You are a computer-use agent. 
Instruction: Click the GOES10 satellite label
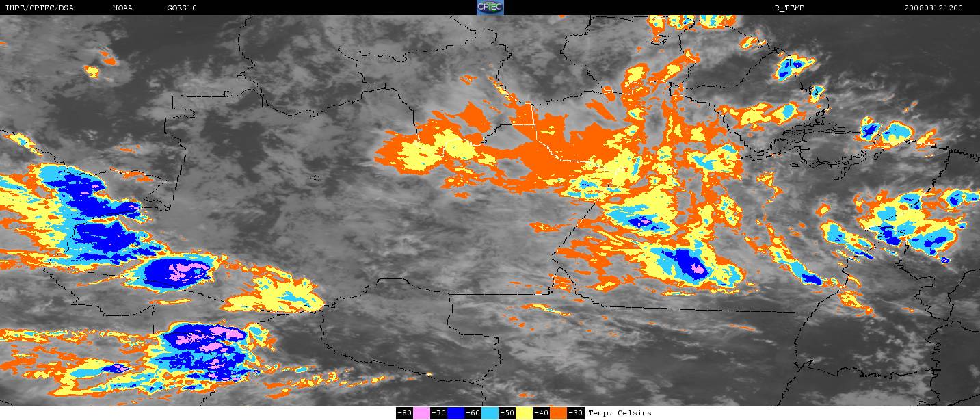click(x=181, y=8)
